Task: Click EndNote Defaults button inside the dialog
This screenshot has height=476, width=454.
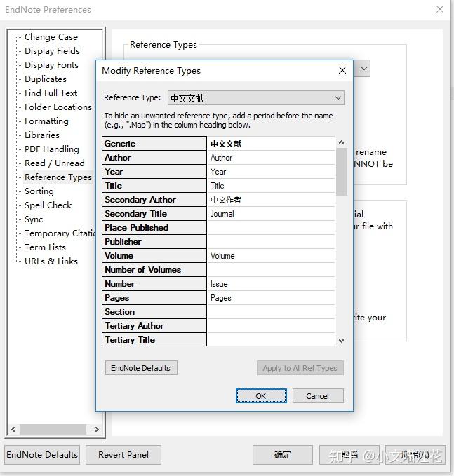Action: (141, 368)
